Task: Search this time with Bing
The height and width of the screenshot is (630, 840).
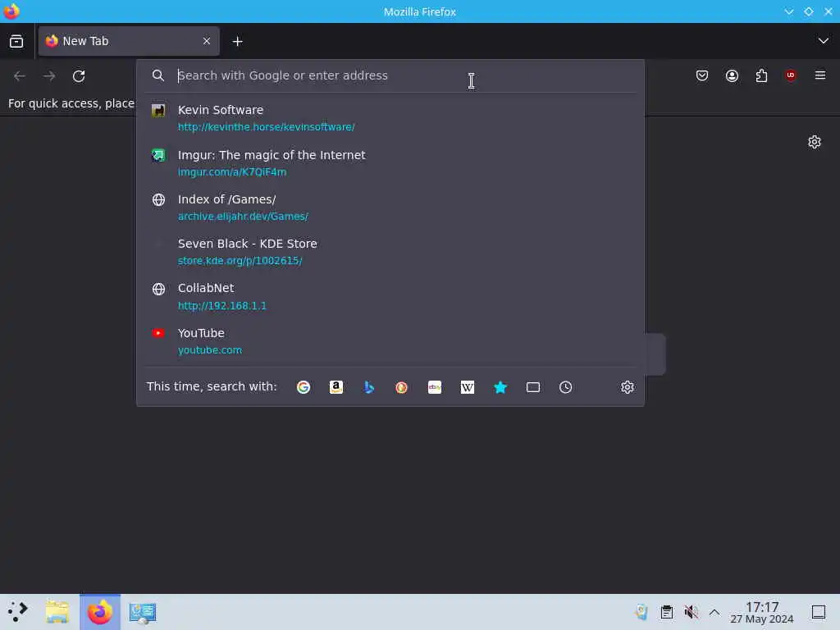Action: click(368, 387)
